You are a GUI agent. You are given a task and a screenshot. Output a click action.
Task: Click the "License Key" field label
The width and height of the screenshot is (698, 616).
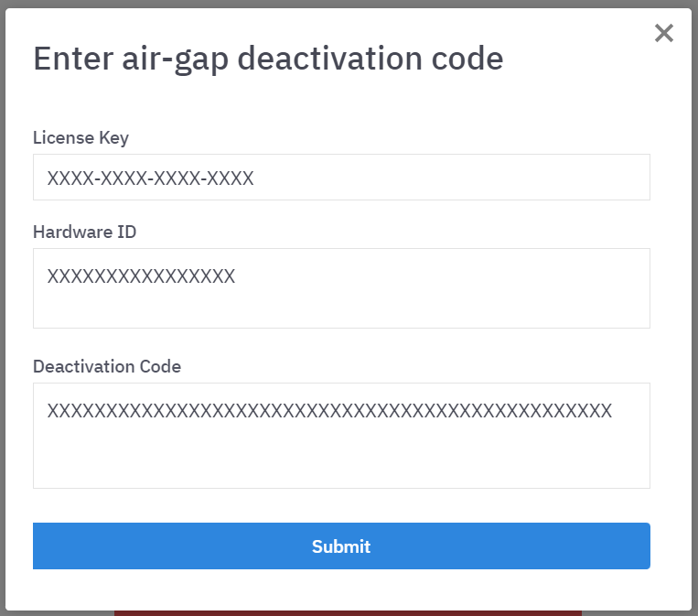point(81,138)
